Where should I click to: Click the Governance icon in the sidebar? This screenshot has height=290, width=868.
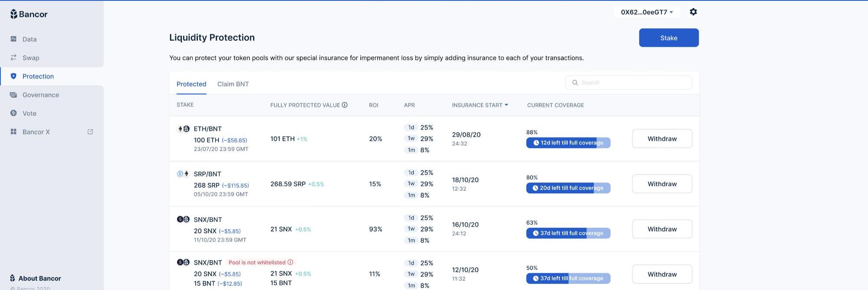coord(13,95)
